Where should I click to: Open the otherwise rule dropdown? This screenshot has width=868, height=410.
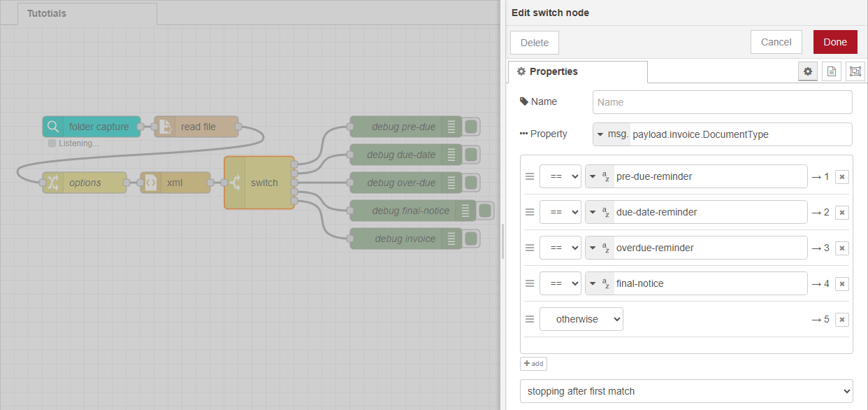(581, 319)
